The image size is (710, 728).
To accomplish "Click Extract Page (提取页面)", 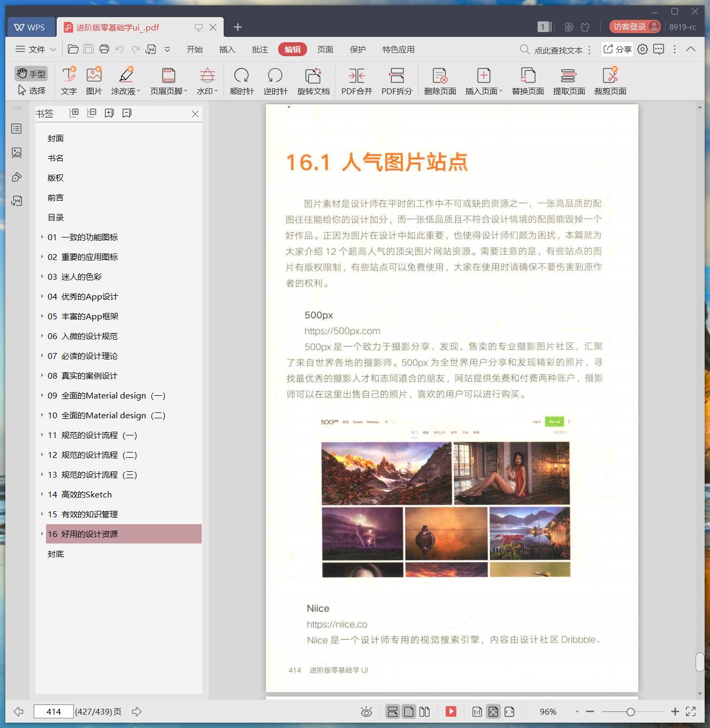I will pyautogui.click(x=569, y=81).
